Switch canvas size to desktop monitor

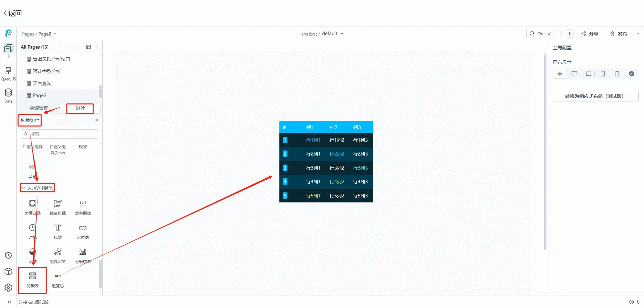[574, 74]
